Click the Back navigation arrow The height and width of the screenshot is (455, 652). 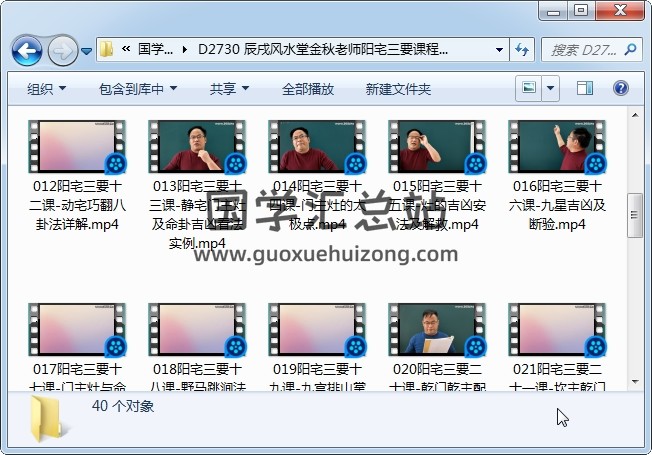26,49
